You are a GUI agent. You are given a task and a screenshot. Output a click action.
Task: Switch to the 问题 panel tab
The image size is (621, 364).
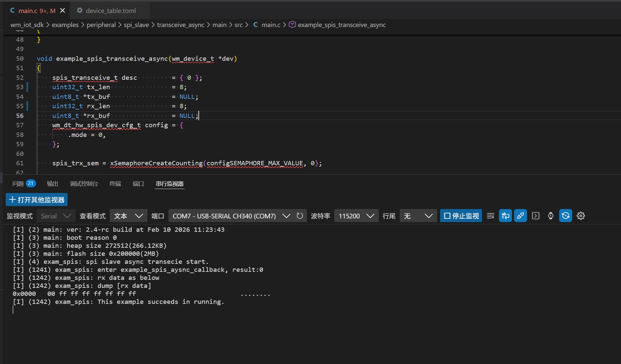18,184
